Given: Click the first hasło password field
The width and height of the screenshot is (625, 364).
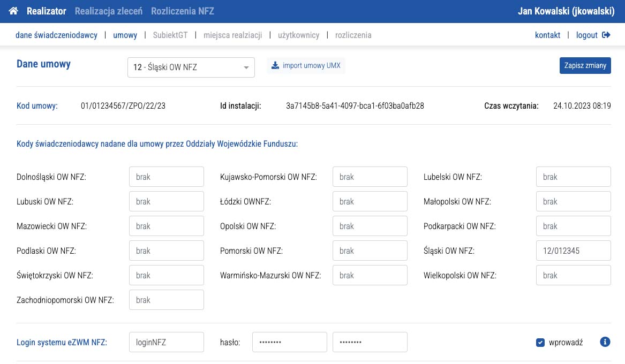Looking at the screenshot, I should (x=289, y=343).
